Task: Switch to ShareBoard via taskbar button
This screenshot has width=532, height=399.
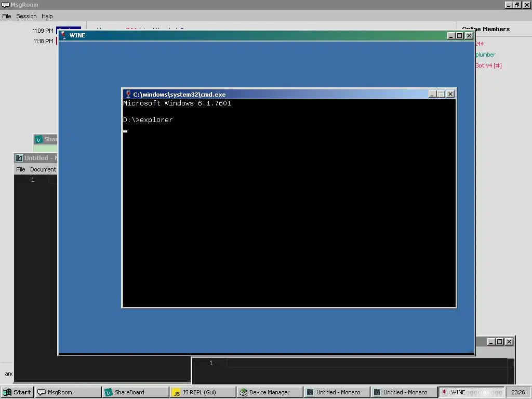Action: coord(136,392)
